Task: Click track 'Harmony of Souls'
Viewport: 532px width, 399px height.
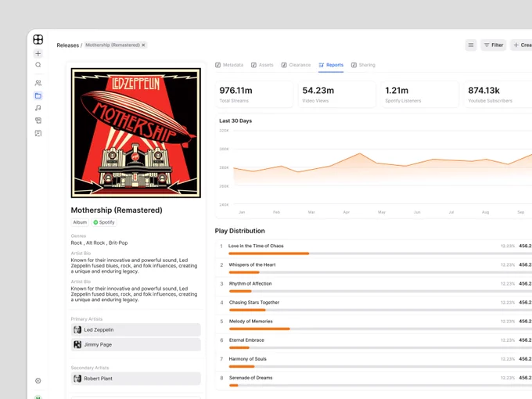Action: pyautogui.click(x=248, y=359)
